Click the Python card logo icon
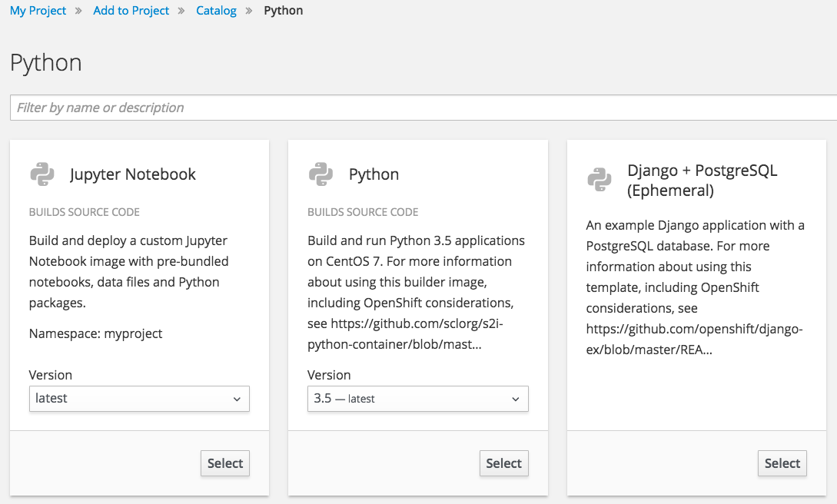 321,174
